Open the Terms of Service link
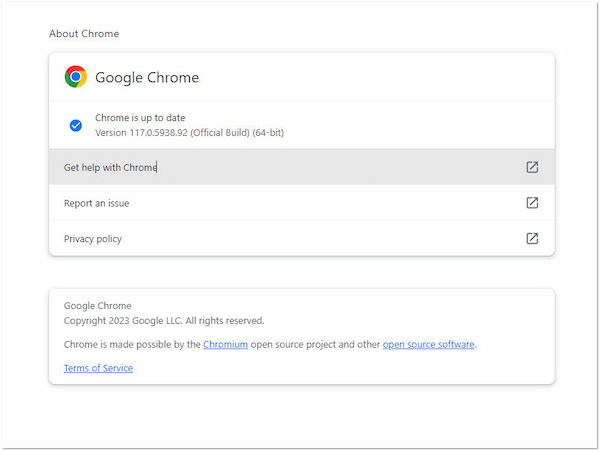The width and height of the screenshot is (600, 451). 98,368
